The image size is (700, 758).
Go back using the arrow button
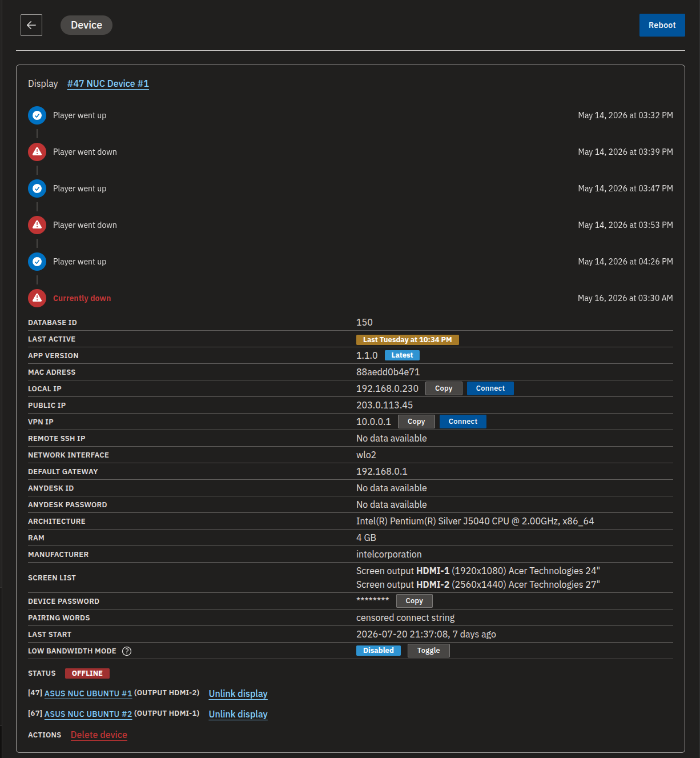pyautogui.click(x=31, y=25)
